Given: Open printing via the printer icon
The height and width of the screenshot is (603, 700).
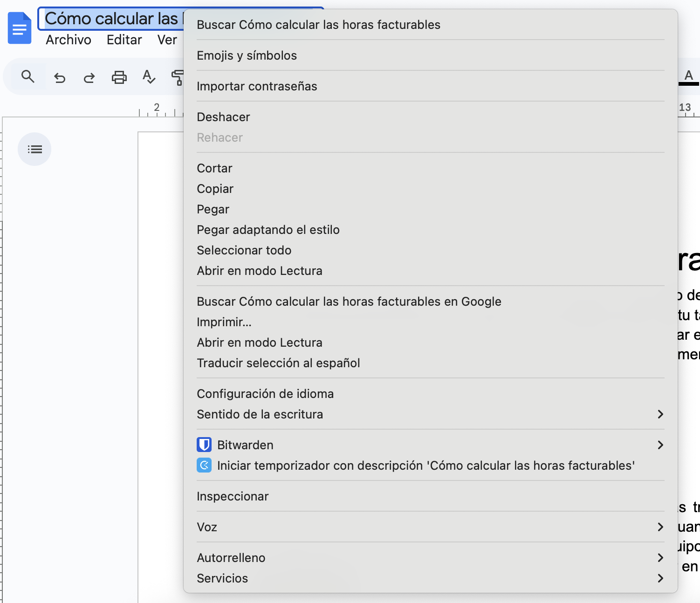Looking at the screenshot, I should coord(119,77).
